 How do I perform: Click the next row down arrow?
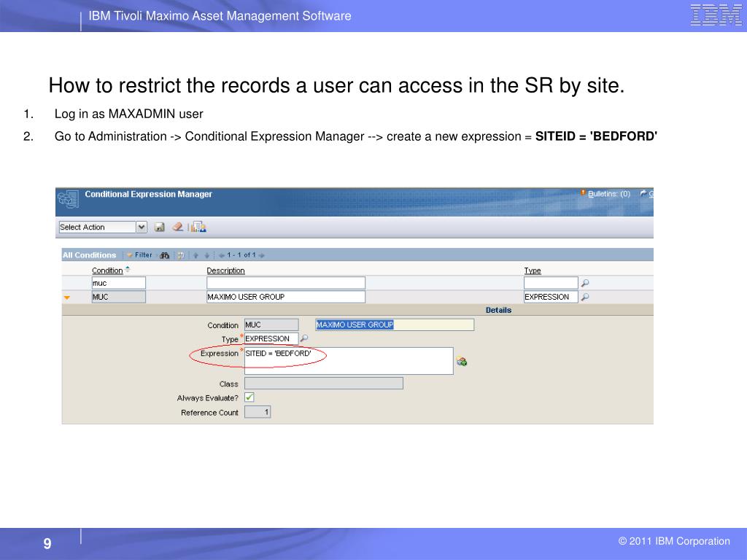(206, 255)
